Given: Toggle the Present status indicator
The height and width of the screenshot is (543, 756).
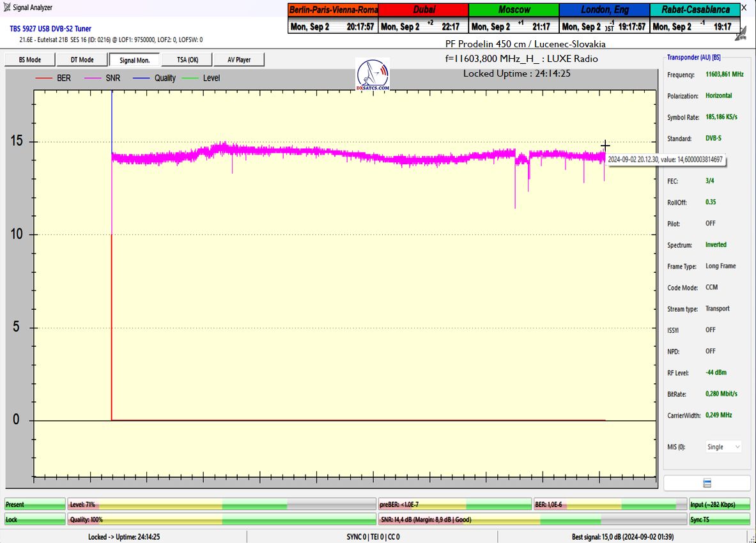Looking at the screenshot, I should (35, 505).
